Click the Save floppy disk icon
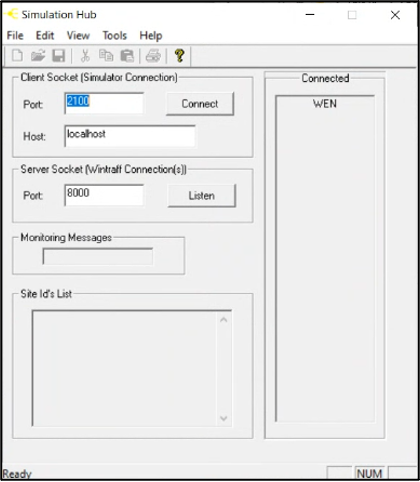The height and width of the screenshot is (482, 420). point(58,55)
